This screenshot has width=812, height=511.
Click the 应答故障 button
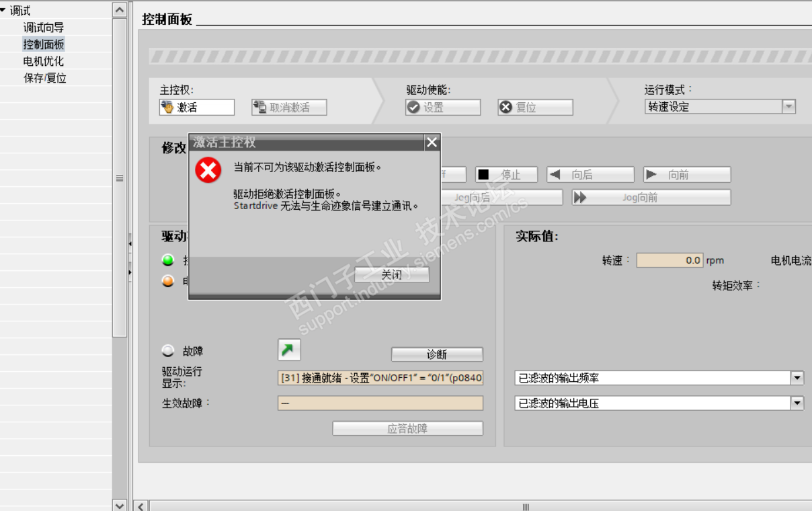click(x=407, y=428)
